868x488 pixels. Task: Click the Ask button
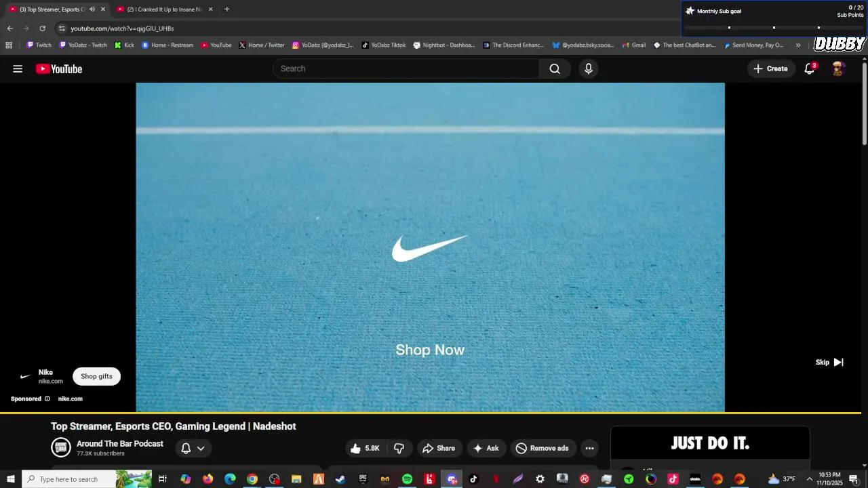pyautogui.click(x=486, y=448)
